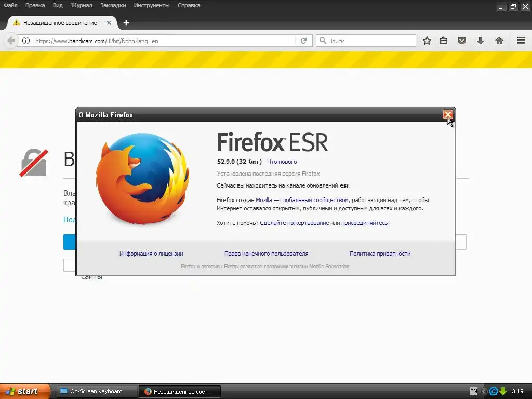Image resolution: width=532 pixels, height=399 pixels.
Task: Click the Firefox globe logo in dialog
Action: pos(142,179)
